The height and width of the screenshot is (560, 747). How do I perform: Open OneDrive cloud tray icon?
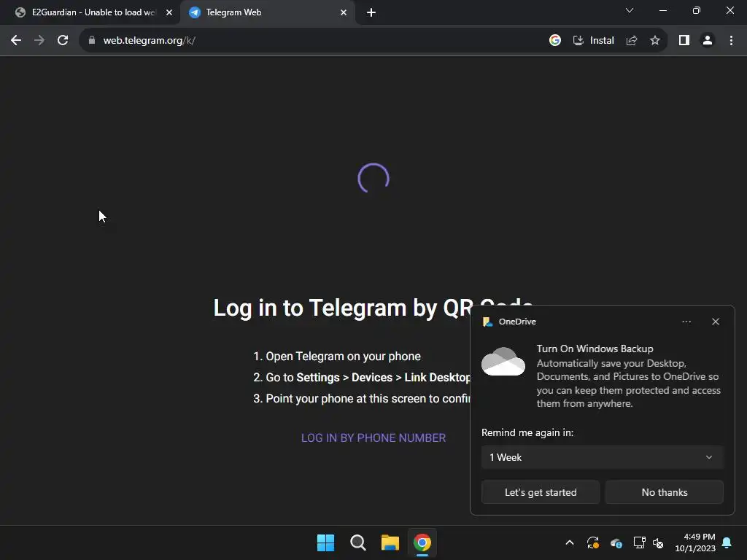click(616, 542)
